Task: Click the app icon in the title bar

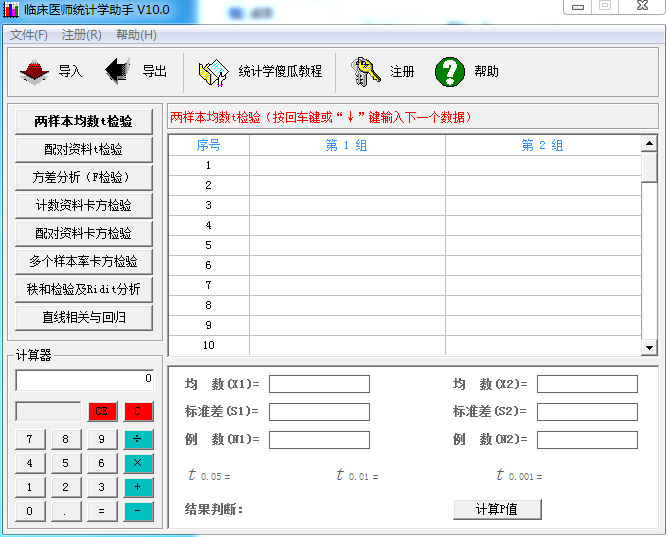Action: (x=11, y=9)
